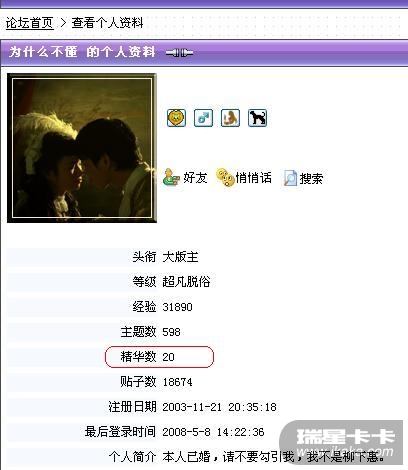Click the user's avatar picture

(82, 148)
